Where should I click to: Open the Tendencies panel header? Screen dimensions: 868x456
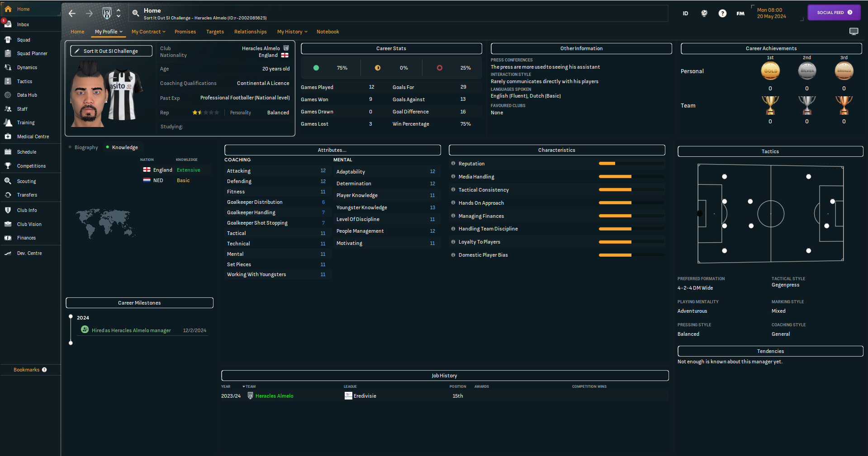(x=770, y=351)
